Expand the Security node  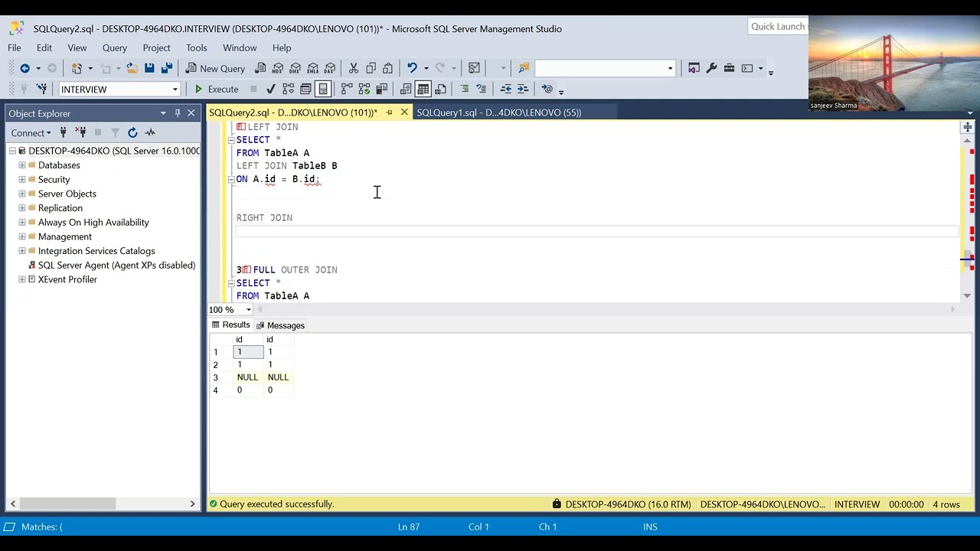22,179
